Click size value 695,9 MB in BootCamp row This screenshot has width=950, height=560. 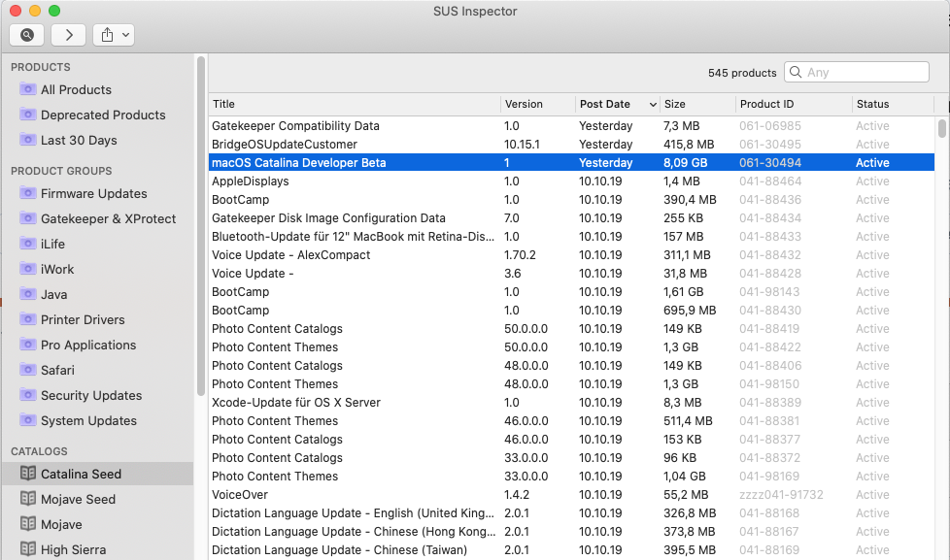(690, 310)
